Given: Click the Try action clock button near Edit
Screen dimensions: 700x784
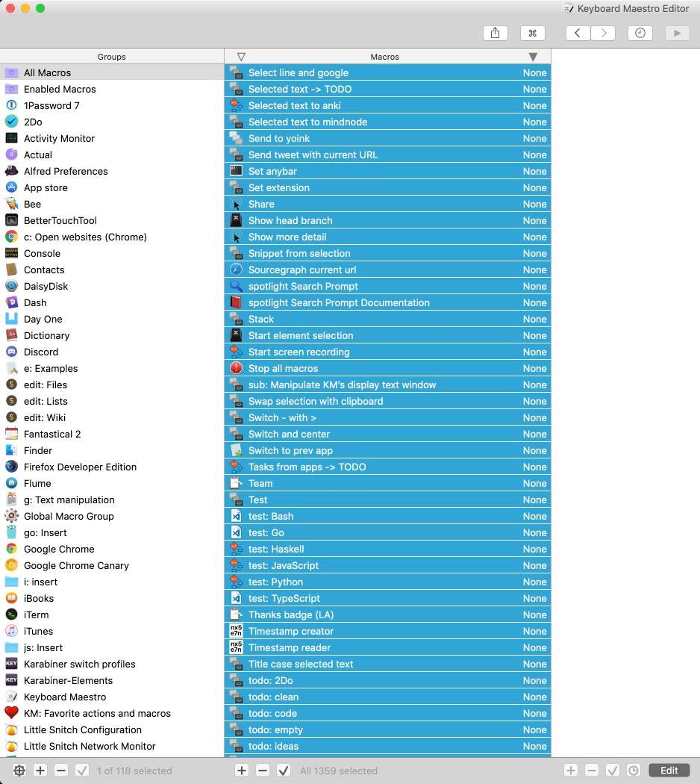Looking at the screenshot, I should coord(634,771).
